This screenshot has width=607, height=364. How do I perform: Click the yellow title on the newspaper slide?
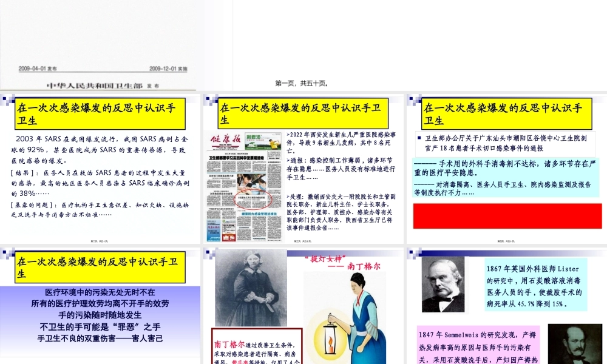(x=303, y=115)
